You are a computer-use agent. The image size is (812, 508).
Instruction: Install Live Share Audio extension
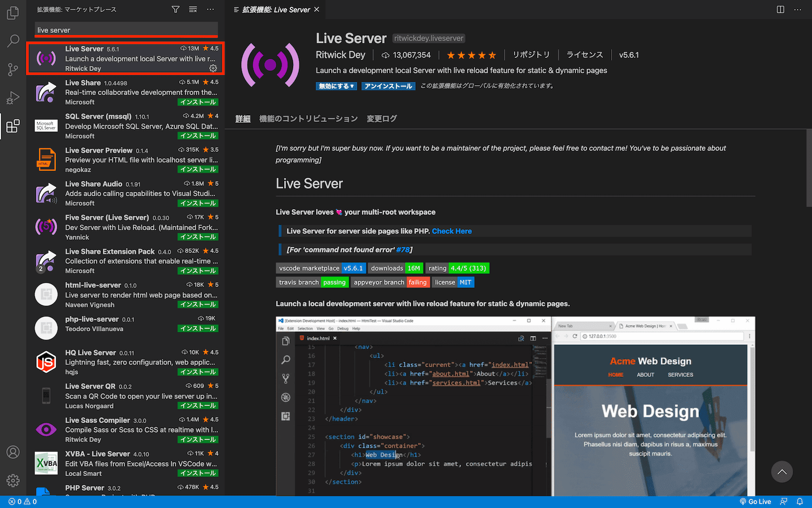pyautogui.click(x=198, y=203)
